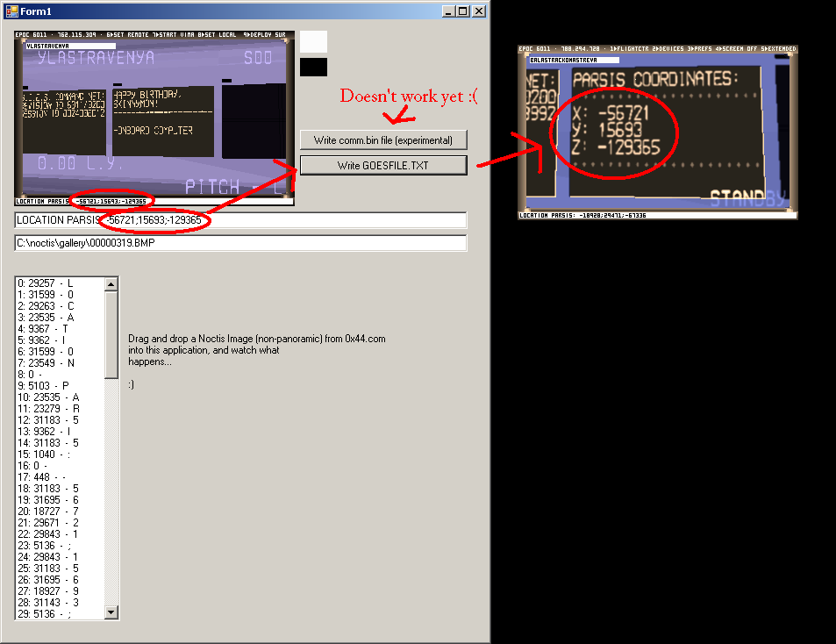Click the black color swatch box
Screen dimensions: 836x644
tap(313, 67)
